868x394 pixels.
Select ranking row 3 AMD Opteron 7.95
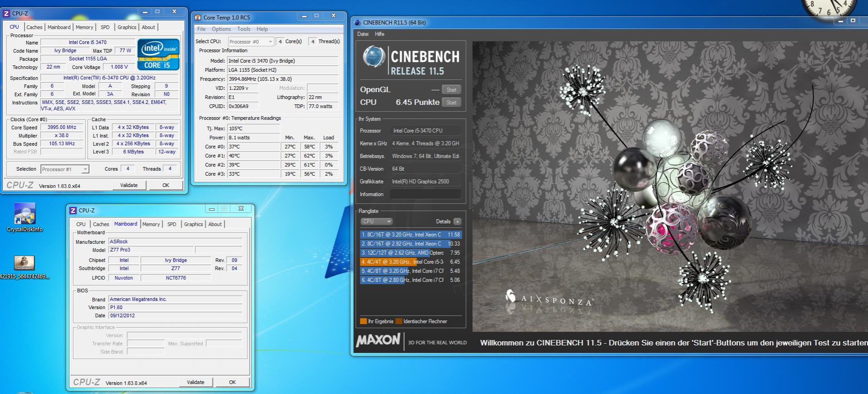[x=411, y=253]
